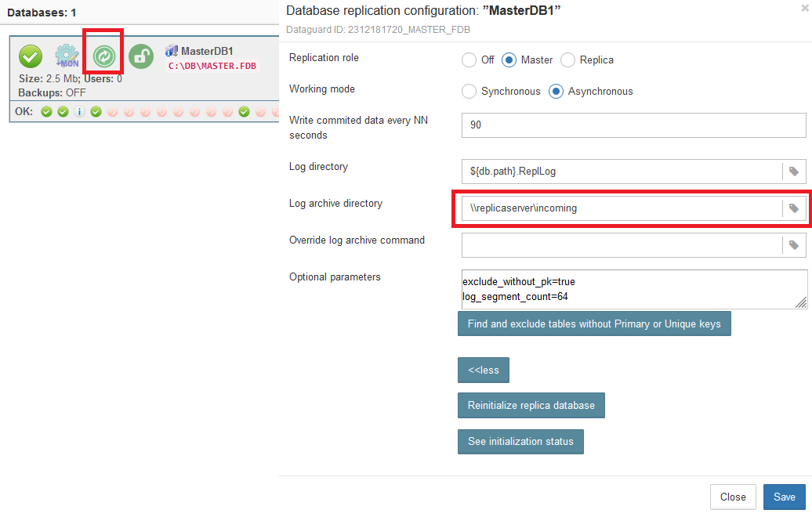Screen dimensions: 812x517
Task: Click See initialization status button
Action: [x=520, y=442]
